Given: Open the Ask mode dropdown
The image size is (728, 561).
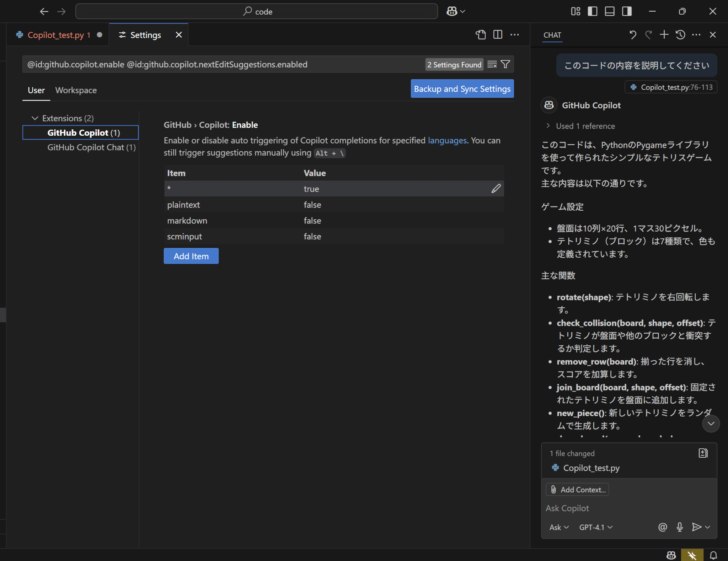Looking at the screenshot, I should click(559, 527).
